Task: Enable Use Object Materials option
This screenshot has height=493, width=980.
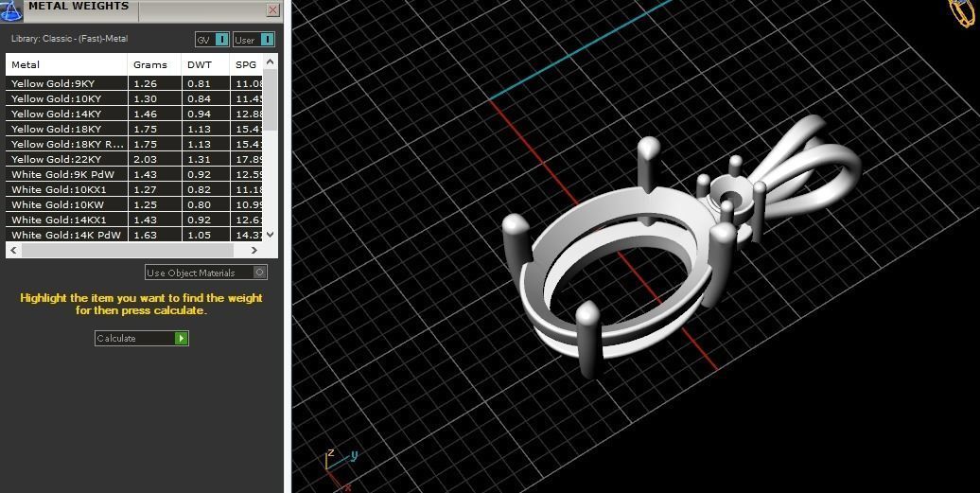Action: 206,273
